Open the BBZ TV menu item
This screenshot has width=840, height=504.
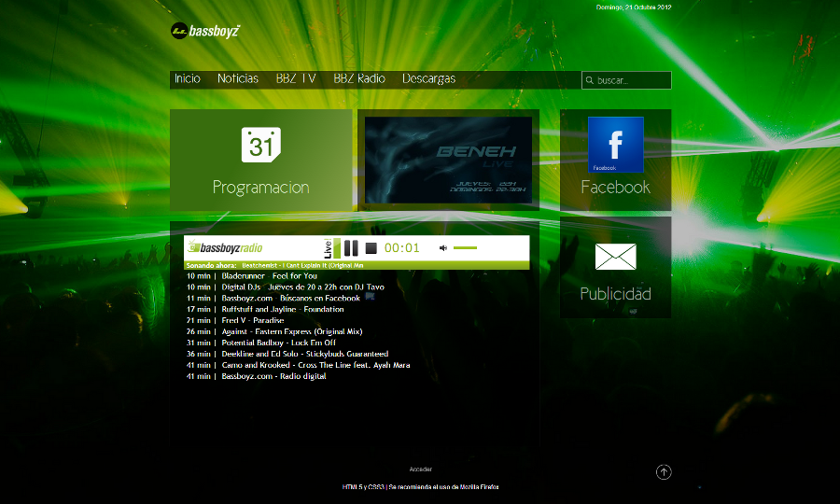tap(296, 78)
